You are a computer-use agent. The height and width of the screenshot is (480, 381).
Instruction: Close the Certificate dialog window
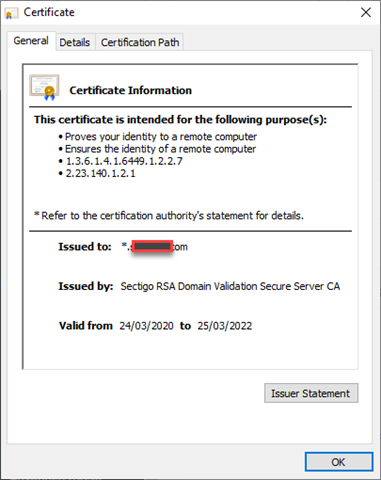pos(366,13)
